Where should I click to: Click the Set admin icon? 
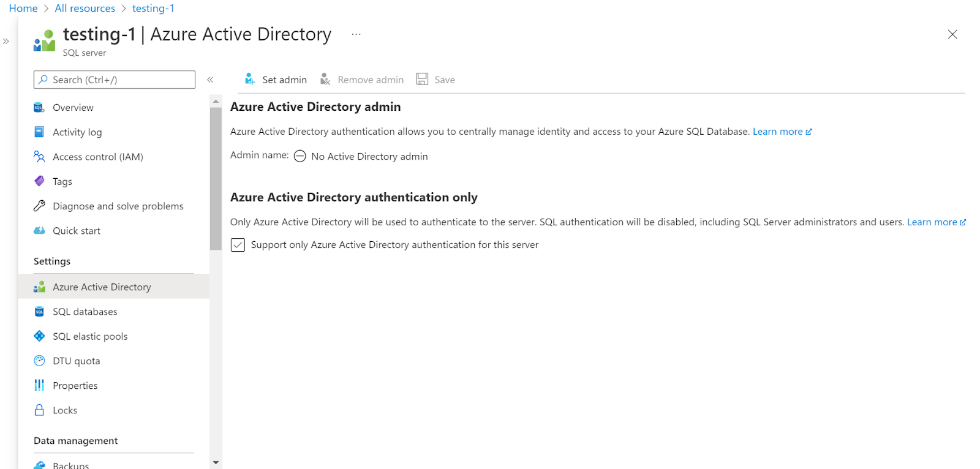[x=250, y=80]
